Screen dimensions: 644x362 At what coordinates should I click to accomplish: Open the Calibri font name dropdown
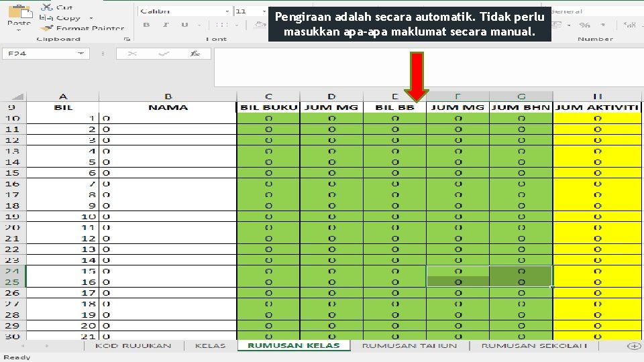click(x=227, y=11)
